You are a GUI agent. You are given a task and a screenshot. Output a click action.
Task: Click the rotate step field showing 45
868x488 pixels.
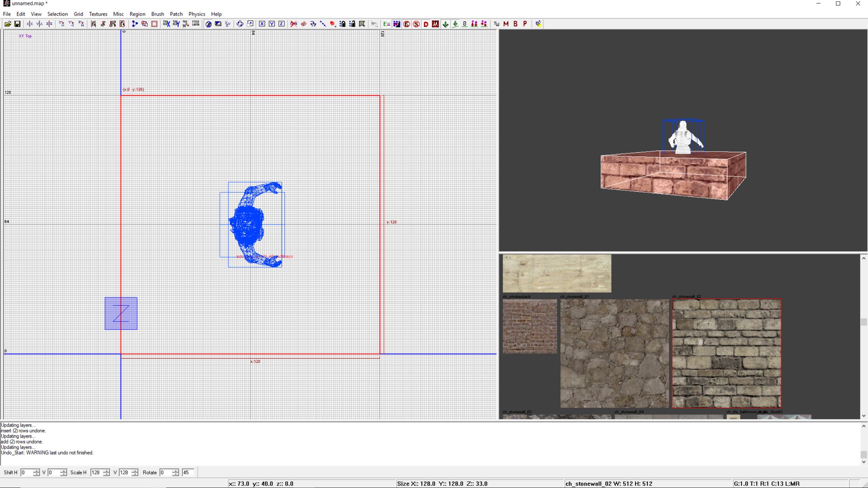[188, 473]
